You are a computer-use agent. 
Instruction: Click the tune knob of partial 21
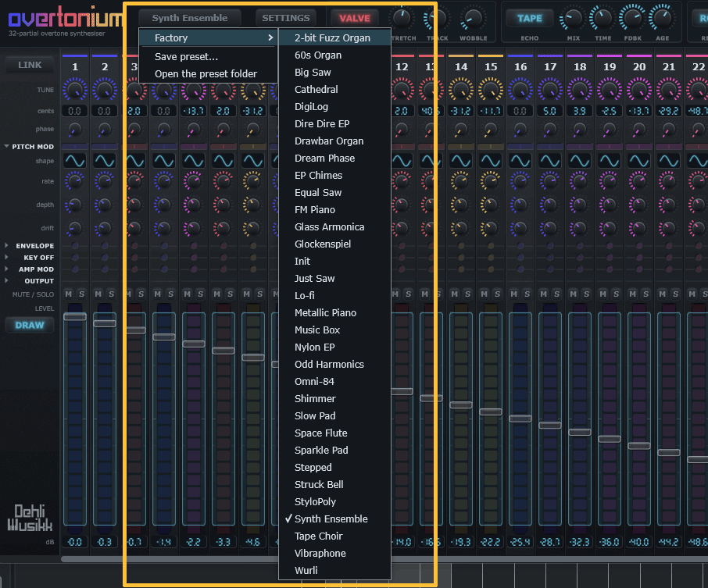[669, 89]
